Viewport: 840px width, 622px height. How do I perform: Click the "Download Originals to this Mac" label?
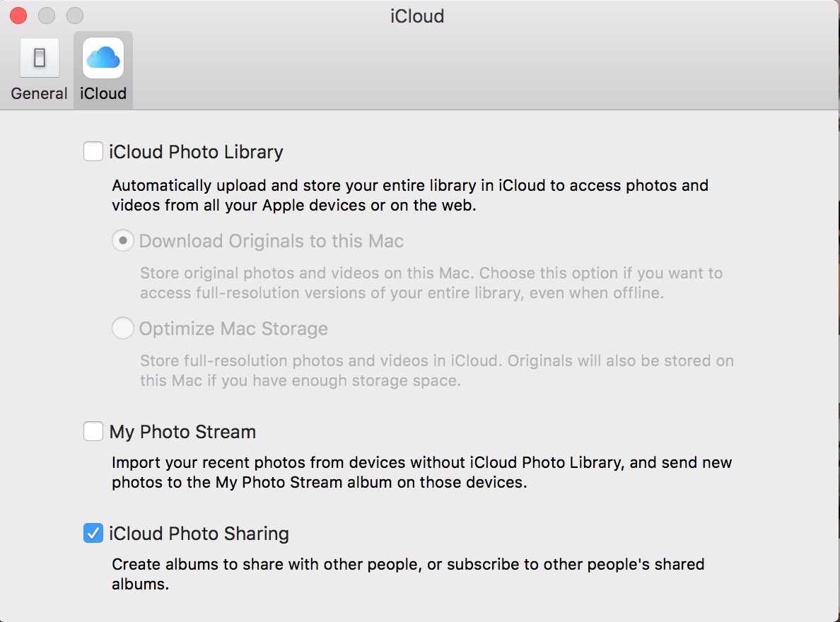(x=272, y=241)
